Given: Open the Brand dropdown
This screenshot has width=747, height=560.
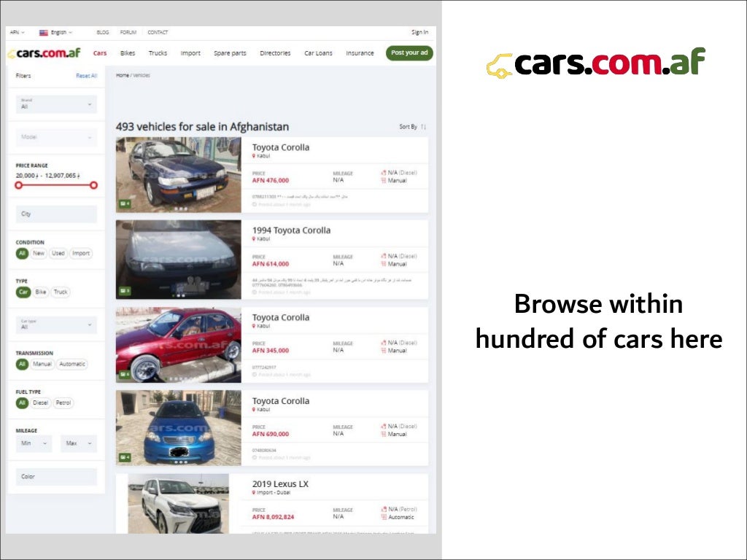Looking at the screenshot, I should (x=56, y=104).
